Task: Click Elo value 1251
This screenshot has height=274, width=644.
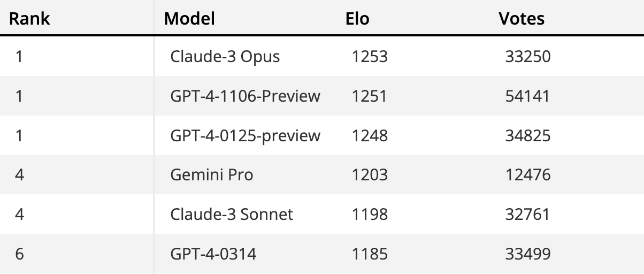Action: click(369, 96)
